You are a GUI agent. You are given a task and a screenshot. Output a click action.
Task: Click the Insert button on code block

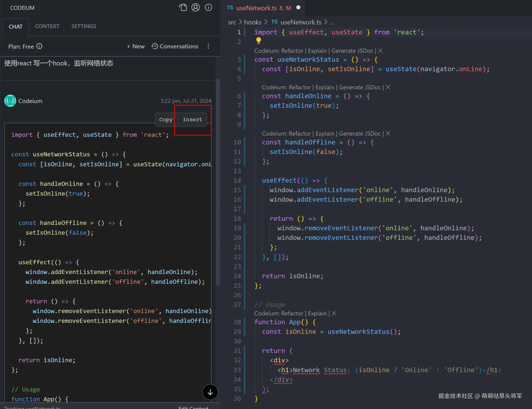tap(192, 120)
